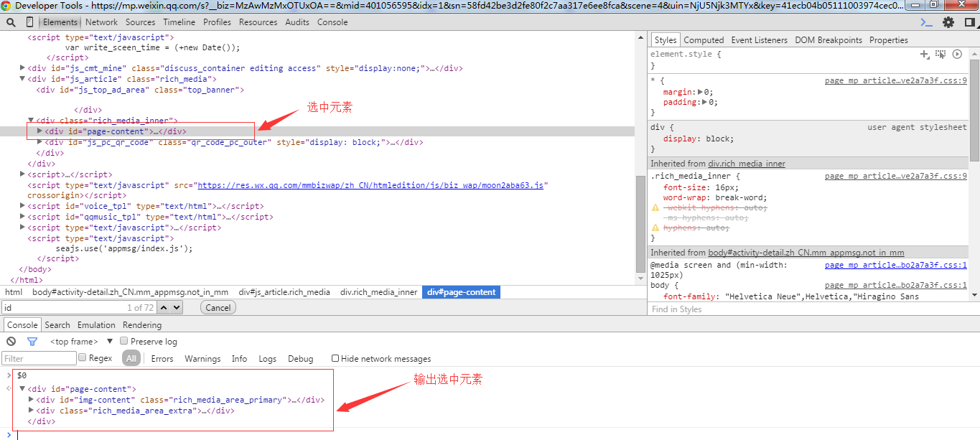
Task: Open the Timeline panel
Action: (x=179, y=22)
